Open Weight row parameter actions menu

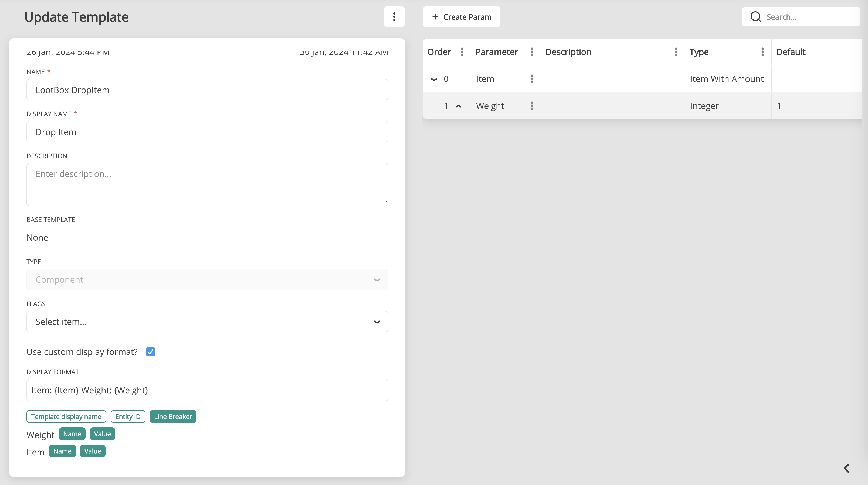point(532,106)
